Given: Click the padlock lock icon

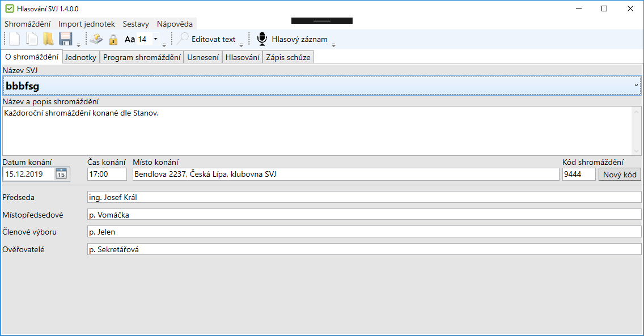Looking at the screenshot, I should [x=113, y=40].
